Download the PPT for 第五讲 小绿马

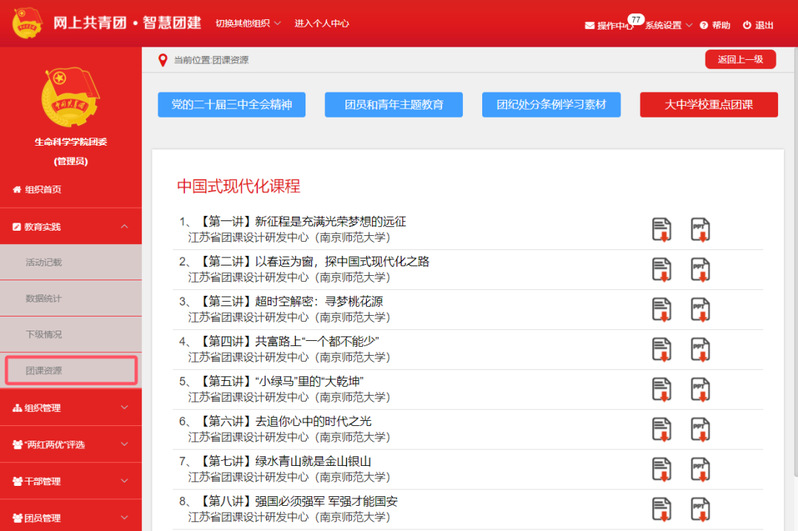[701, 389]
